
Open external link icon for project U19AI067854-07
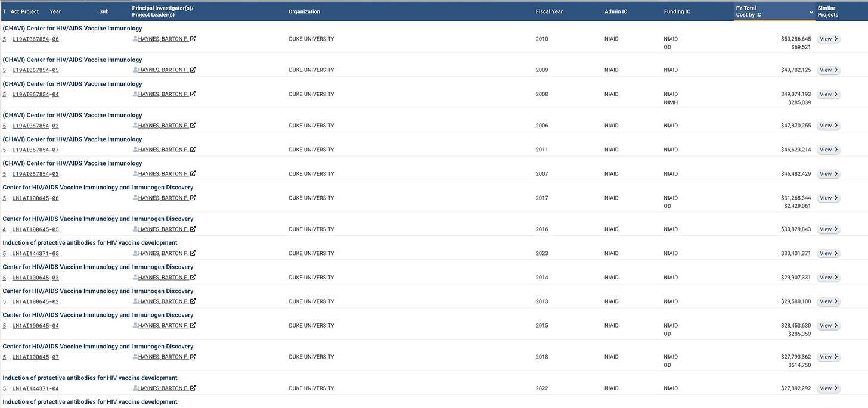193,150
